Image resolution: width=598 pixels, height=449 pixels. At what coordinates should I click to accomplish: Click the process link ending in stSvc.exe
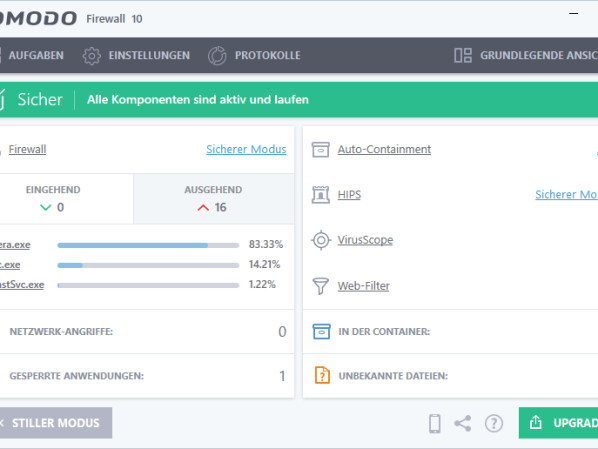coord(22,285)
